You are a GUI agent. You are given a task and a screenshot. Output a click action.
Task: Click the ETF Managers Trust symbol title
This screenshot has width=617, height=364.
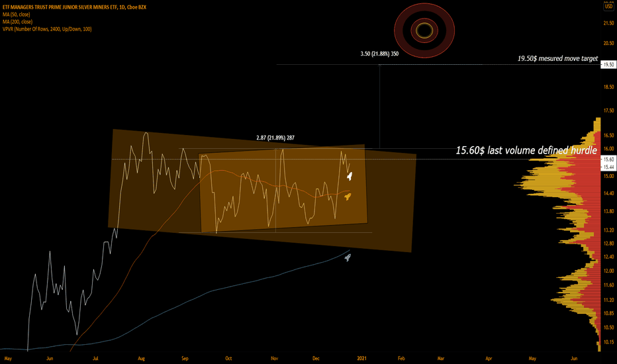coord(74,7)
